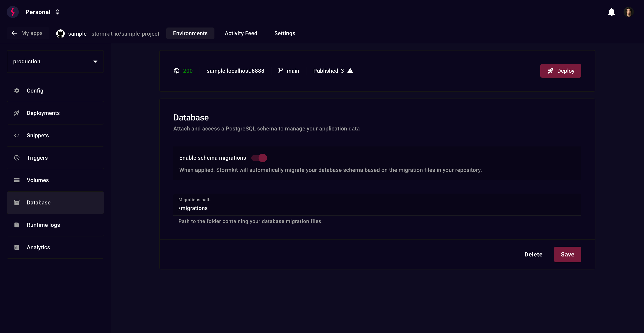Switch to the Activity Feed tab

(241, 33)
